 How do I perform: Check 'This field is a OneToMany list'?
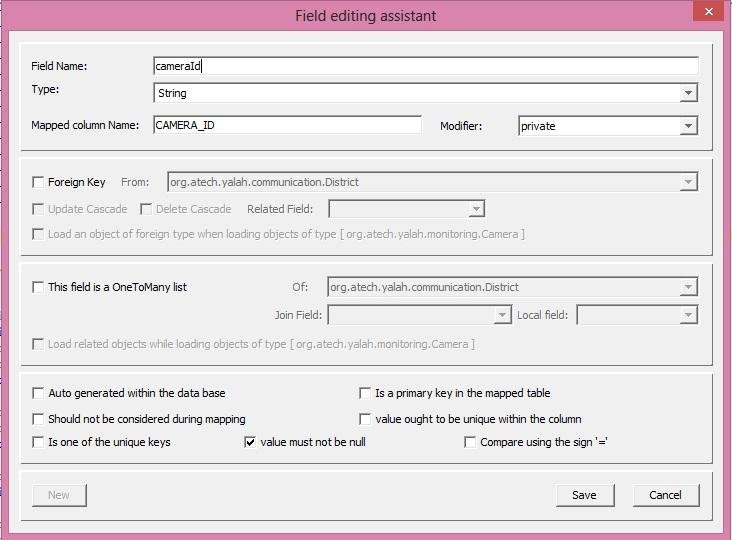(39, 287)
